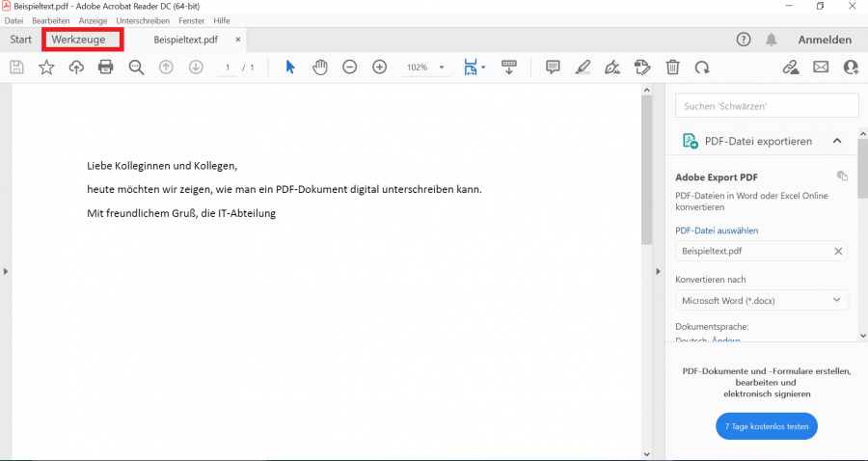Screen dimensions: 868x461
Task: Add a comment with speech bubble icon
Action: tap(553, 67)
